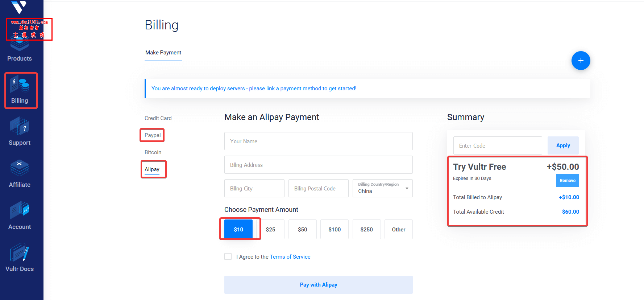Expand the Billing Country/Region dropdown
The height and width of the screenshot is (300, 644).
point(382,188)
